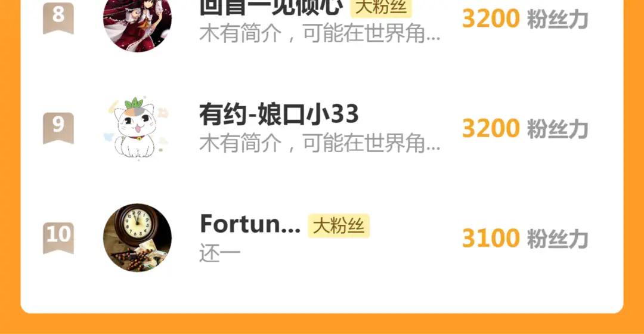
Task: Open user profile Fortun...
Action: pyautogui.click(x=250, y=224)
